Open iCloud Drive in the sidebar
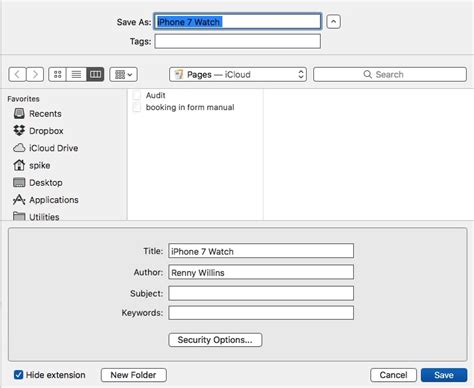474x388 pixels. click(x=46, y=148)
